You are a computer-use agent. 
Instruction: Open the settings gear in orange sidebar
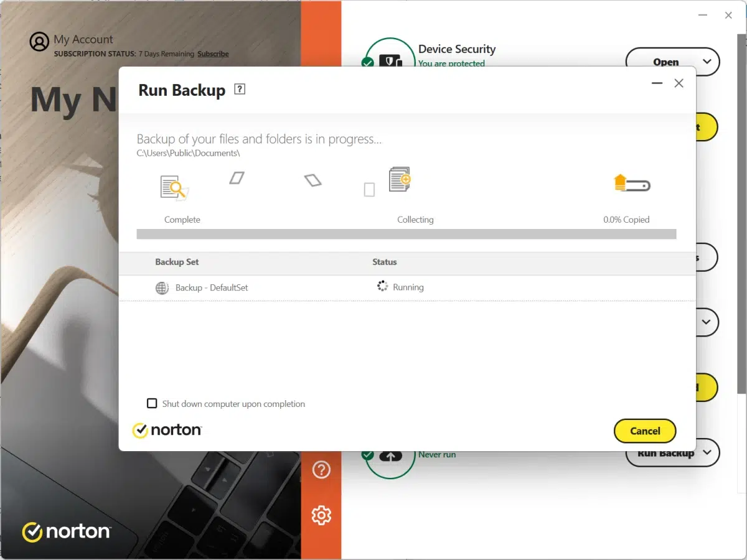point(321,515)
